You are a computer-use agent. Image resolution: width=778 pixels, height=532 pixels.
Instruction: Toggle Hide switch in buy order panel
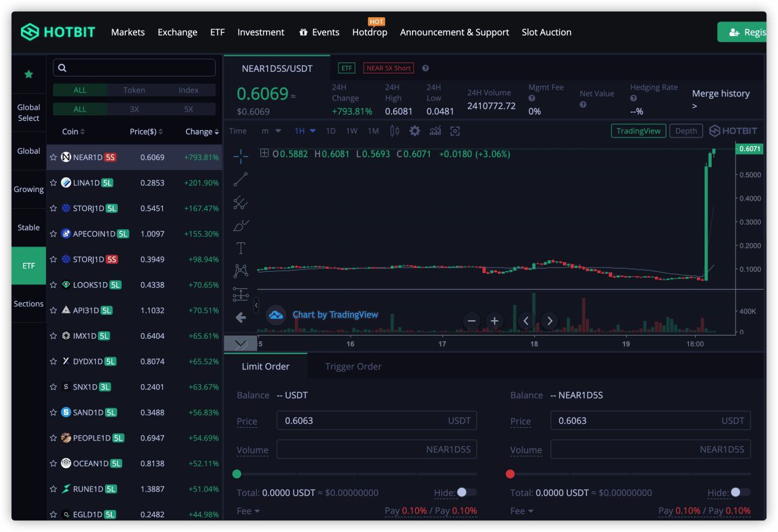(x=466, y=492)
